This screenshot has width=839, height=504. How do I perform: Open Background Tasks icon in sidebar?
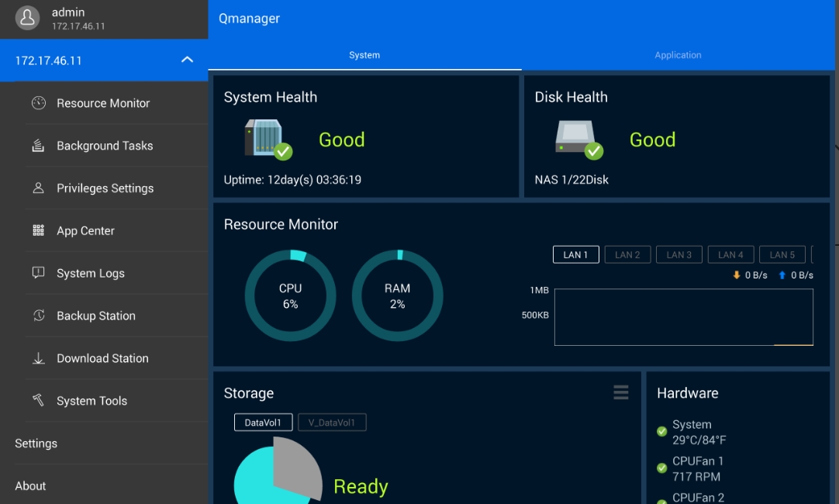click(38, 146)
